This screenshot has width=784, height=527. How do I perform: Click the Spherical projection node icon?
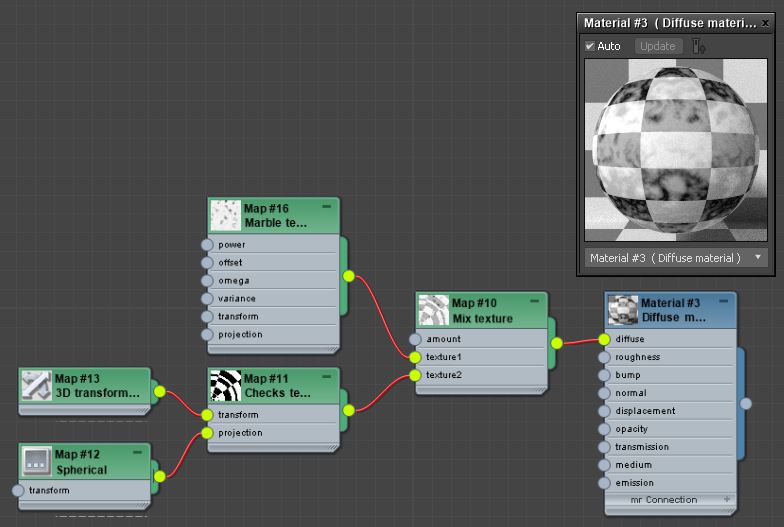(x=37, y=461)
